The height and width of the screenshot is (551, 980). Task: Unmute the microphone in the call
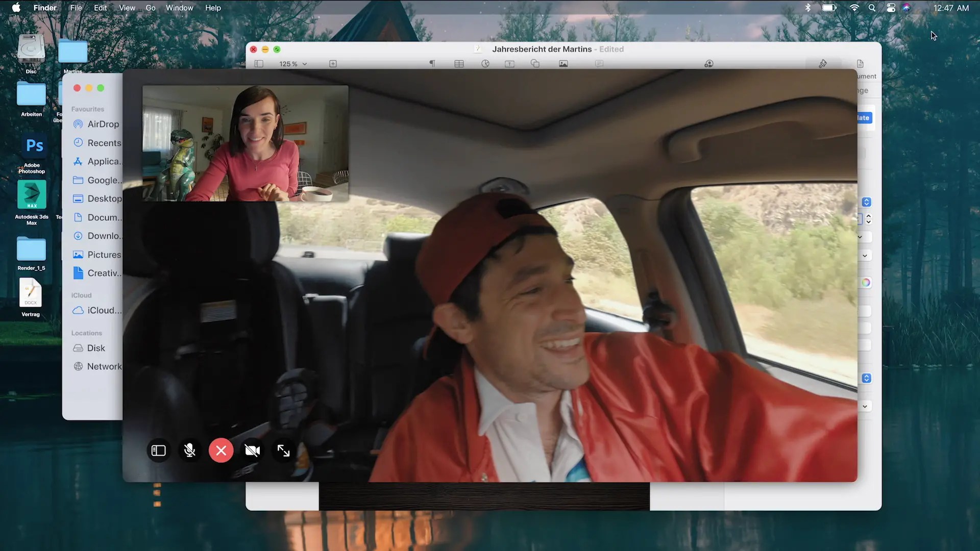click(190, 450)
